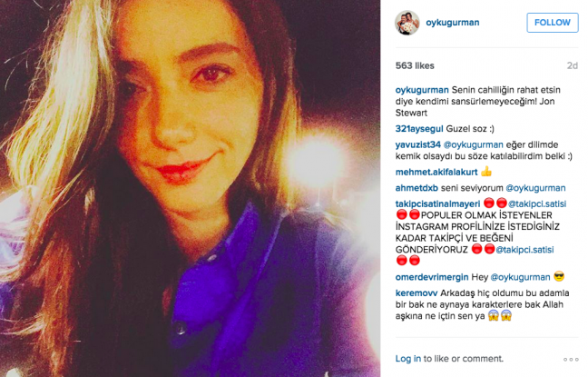This screenshot has height=377, width=588.
Task: Open the 321aysegul commenter profile
Action: click(419, 129)
